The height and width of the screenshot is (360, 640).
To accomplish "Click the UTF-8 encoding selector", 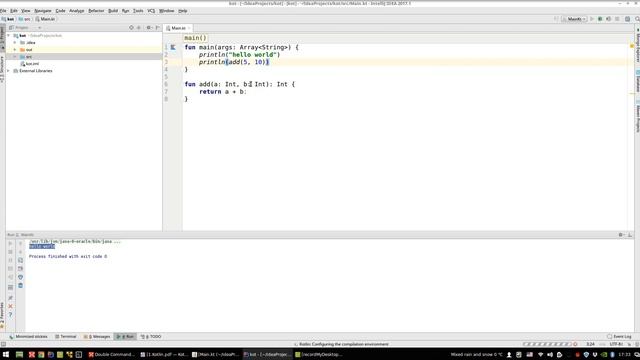I will [x=616, y=344].
